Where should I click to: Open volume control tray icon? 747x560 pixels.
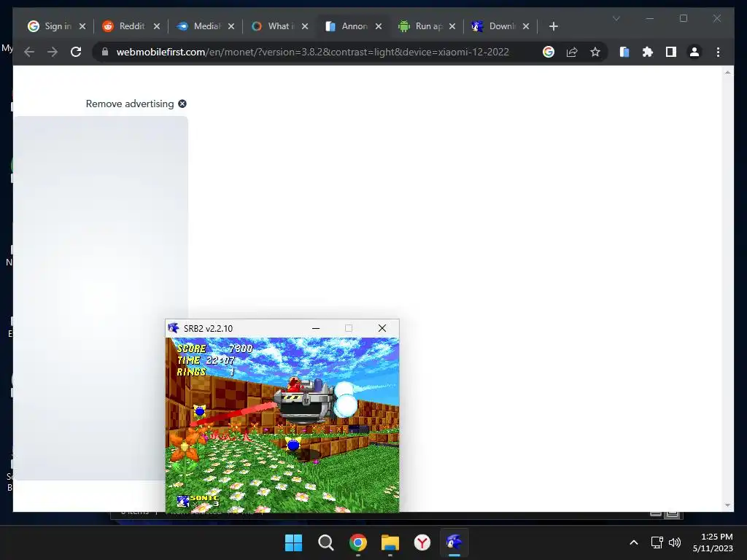[x=675, y=542]
